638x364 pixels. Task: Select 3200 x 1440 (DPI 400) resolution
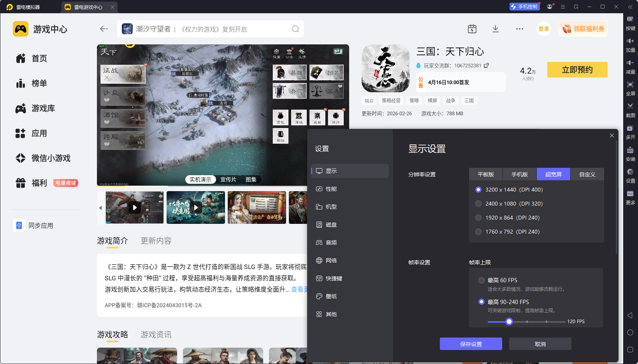click(x=478, y=190)
